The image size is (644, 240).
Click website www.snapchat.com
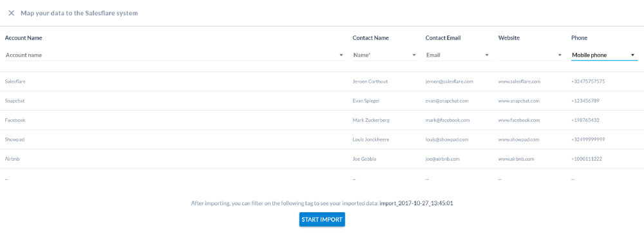(518, 101)
